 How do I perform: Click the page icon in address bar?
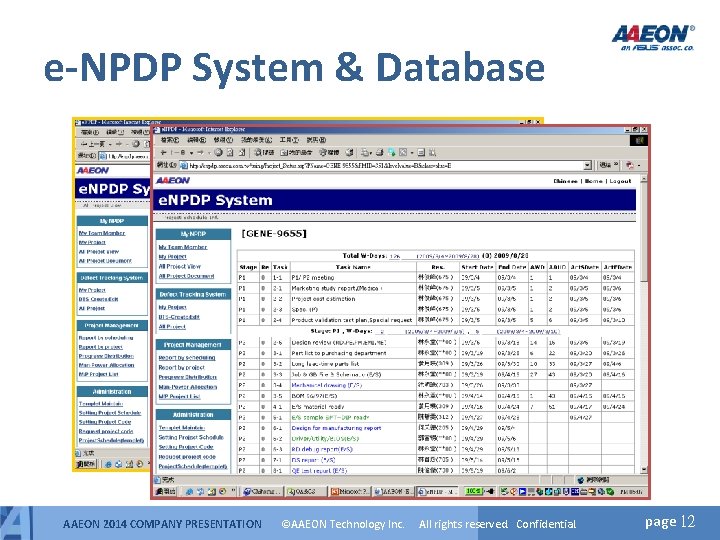183,165
